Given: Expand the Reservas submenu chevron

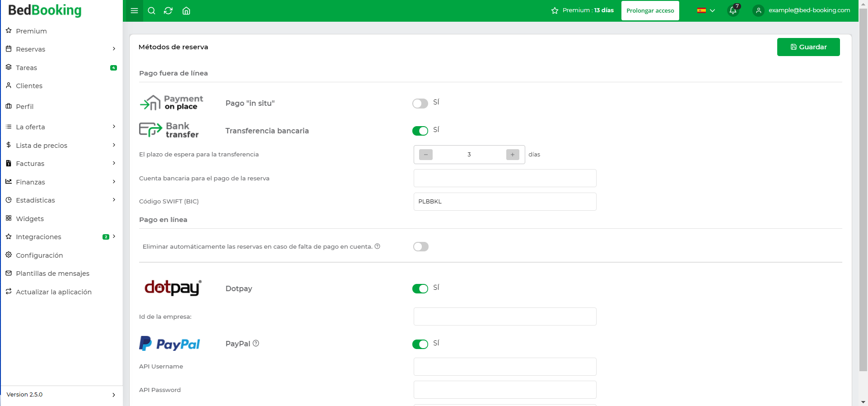Looking at the screenshot, I should [114, 49].
